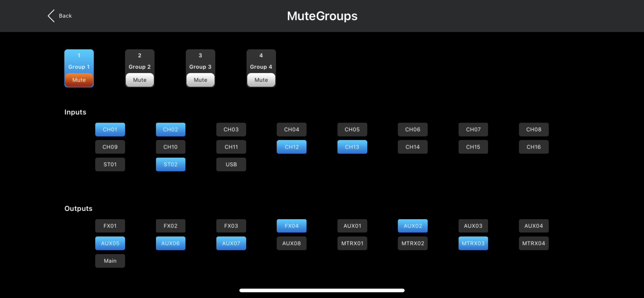Remove CH01 from the mute group
The height and width of the screenshot is (298, 644).
[x=110, y=130]
